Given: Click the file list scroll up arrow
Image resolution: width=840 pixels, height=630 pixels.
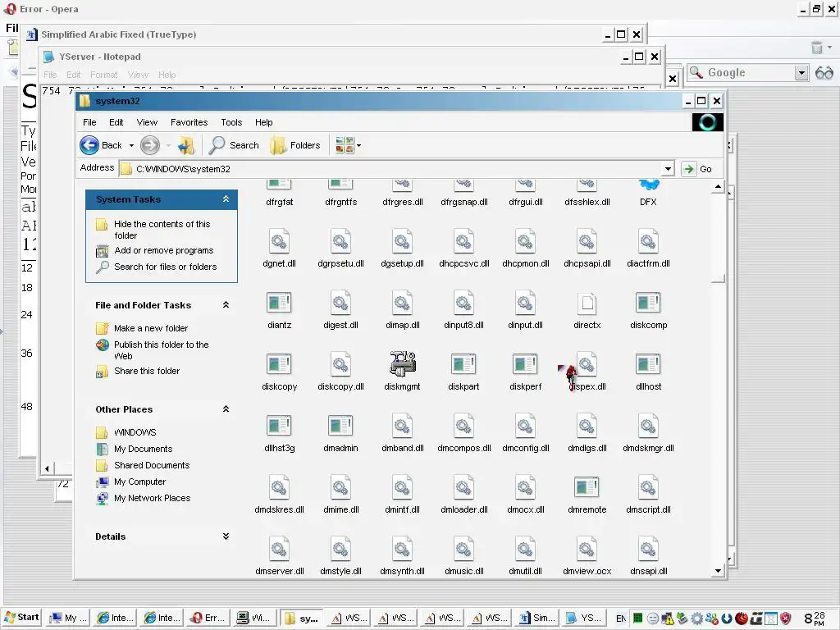Looking at the screenshot, I should tap(718, 186).
